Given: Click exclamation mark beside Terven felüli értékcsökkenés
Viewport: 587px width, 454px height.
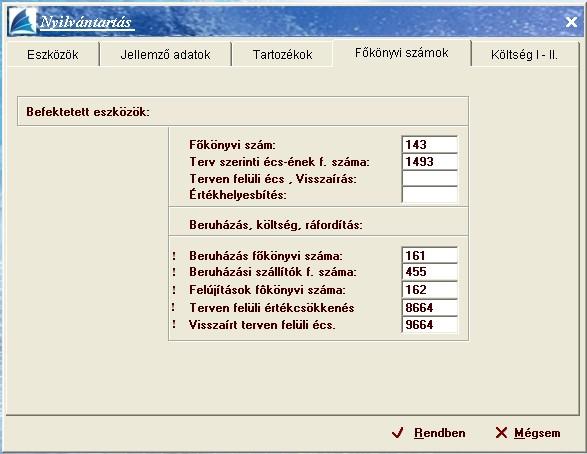Looking at the screenshot, I should click(173, 307).
